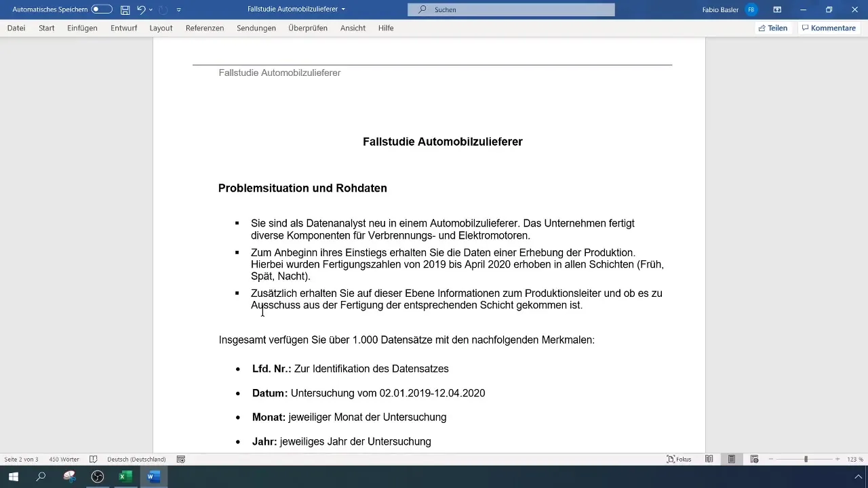
Task: Switch to Read Mode view icon
Action: pos(709,459)
